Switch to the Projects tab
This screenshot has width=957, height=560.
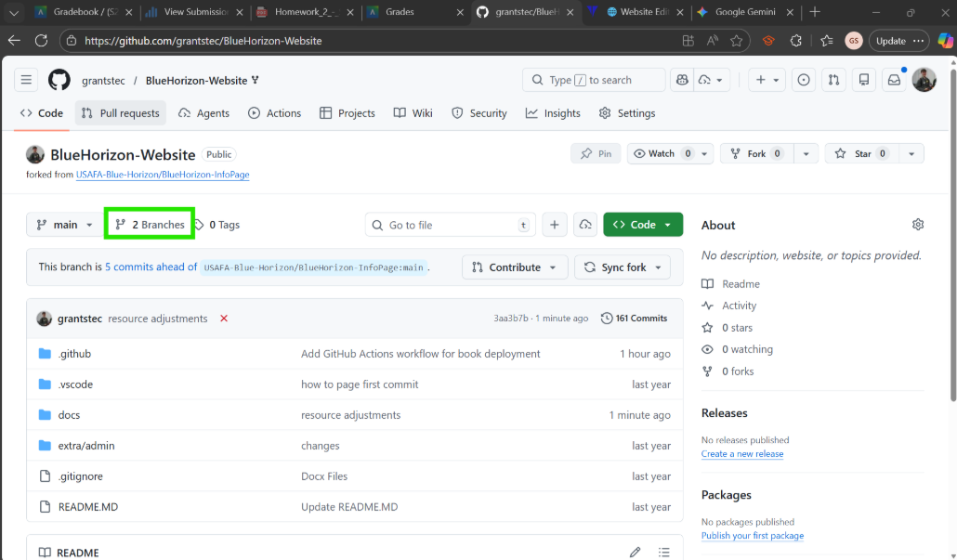click(x=347, y=113)
